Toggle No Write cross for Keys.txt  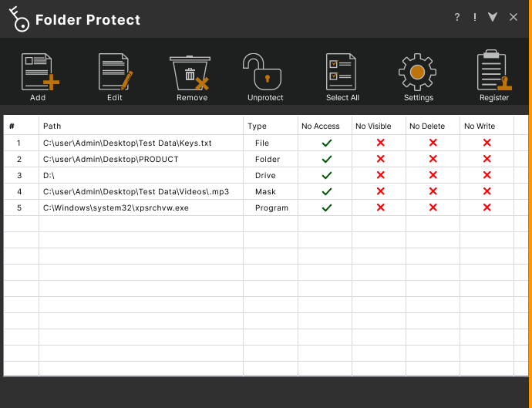487,143
